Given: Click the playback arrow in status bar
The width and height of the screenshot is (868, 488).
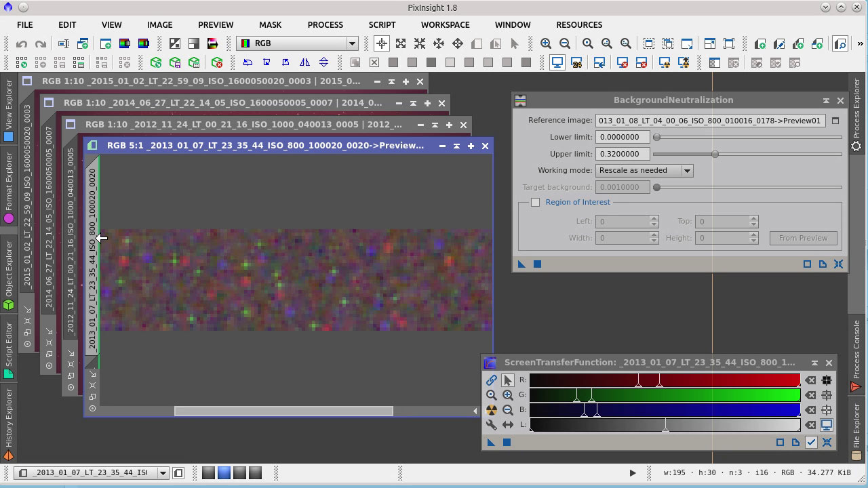Looking at the screenshot, I should pos(633,473).
